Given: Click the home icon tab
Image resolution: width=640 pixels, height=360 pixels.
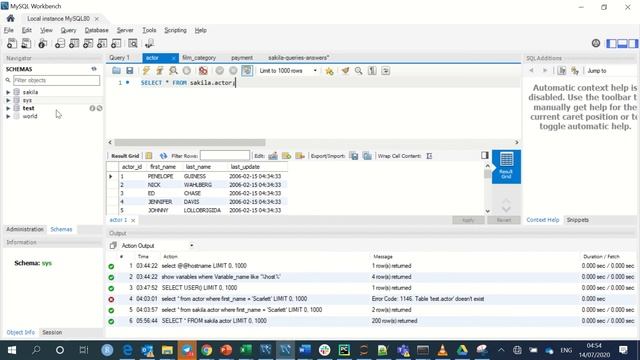Looking at the screenshot, I should (11, 18).
